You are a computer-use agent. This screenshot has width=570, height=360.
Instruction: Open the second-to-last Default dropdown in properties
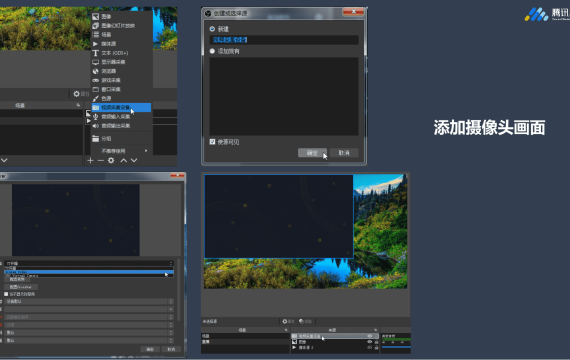coord(89,333)
